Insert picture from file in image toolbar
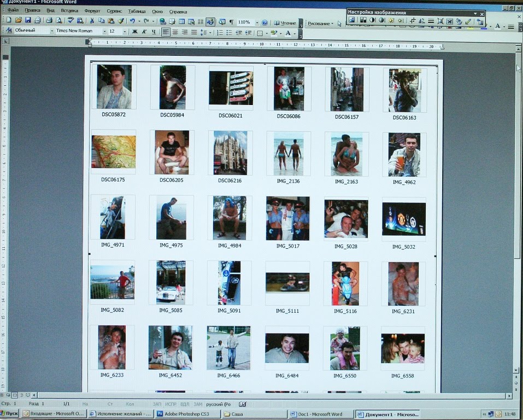The image size is (523, 420). point(351,20)
